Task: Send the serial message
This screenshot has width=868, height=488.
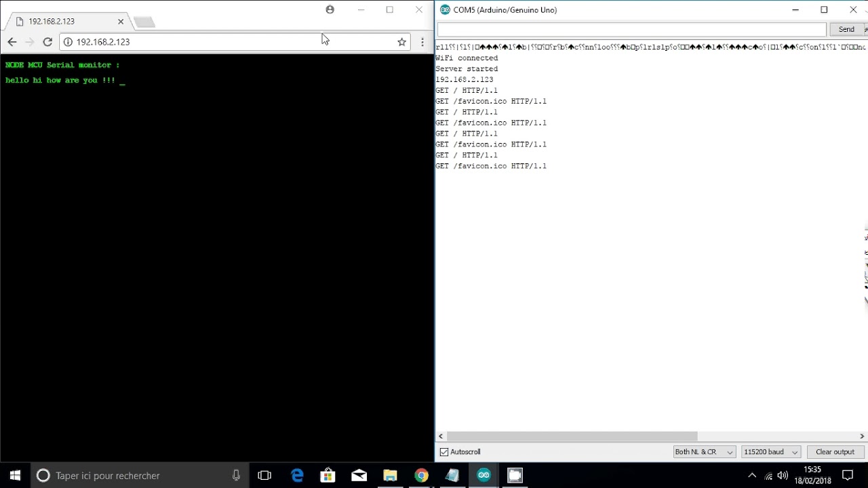Action: (846, 29)
